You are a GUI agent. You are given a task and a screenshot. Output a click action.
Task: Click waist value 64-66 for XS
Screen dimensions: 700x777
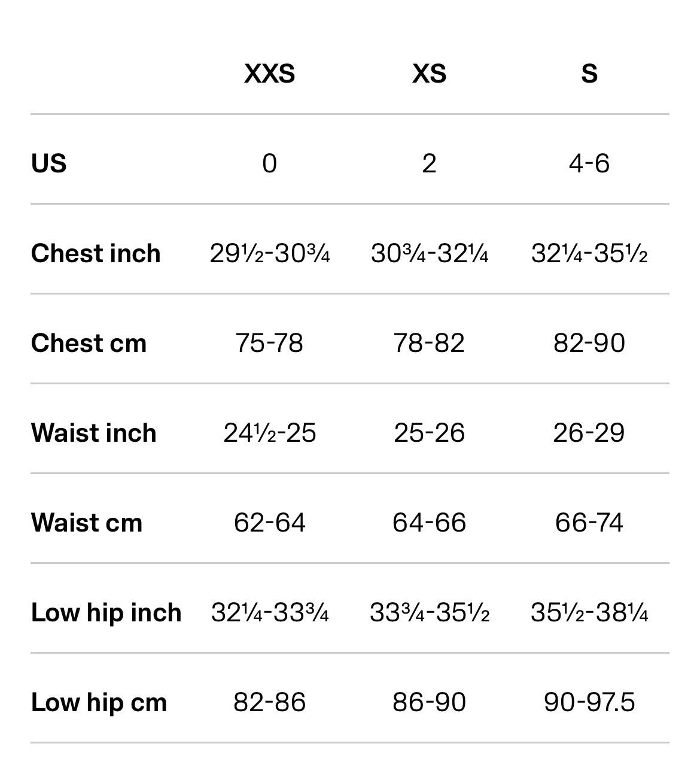[429, 523]
